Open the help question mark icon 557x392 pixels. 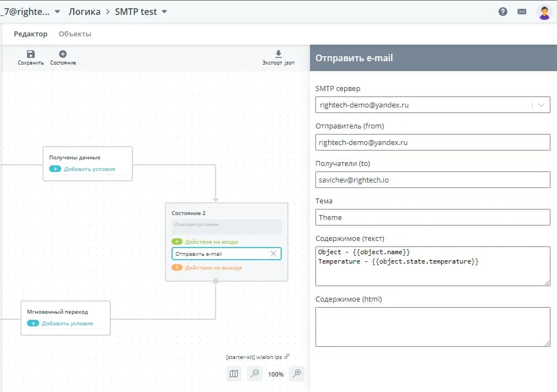[x=503, y=12]
